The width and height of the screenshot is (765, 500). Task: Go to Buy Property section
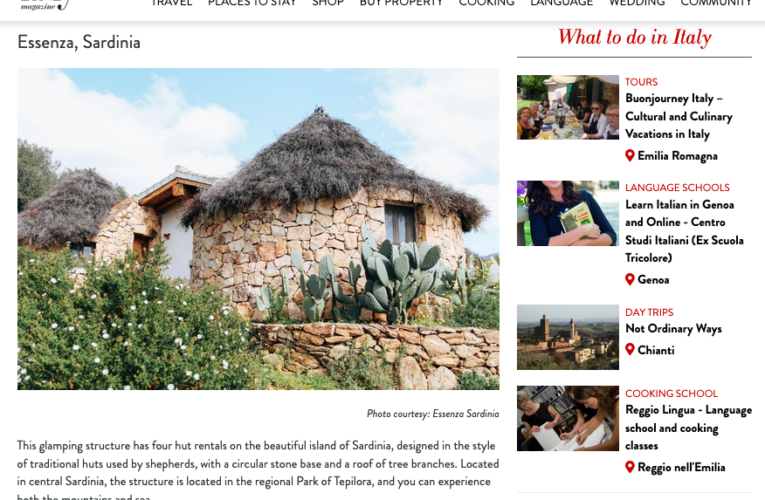(x=401, y=3)
